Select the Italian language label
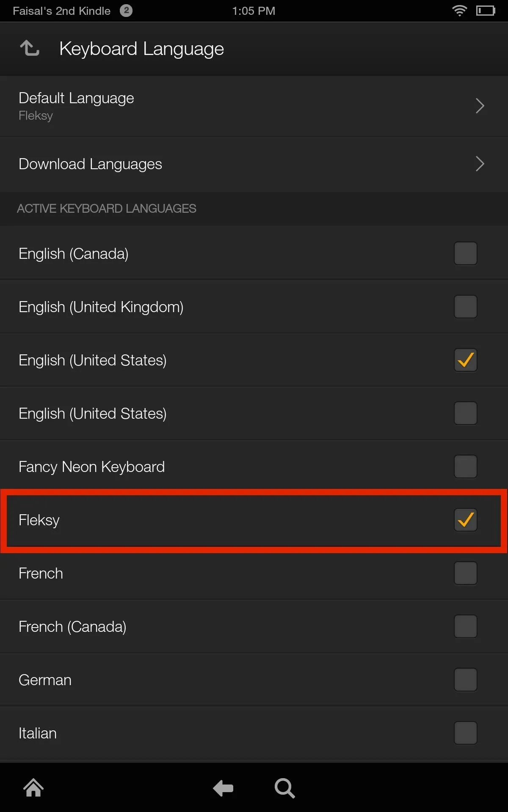This screenshot has height=812, width=508. pyautogui.click(x=38, y=733)
